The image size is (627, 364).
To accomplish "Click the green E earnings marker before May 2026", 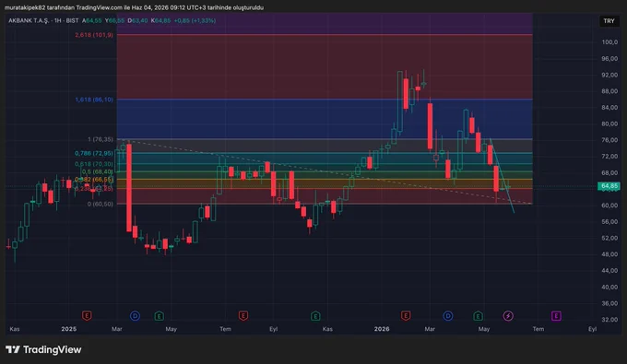I will 479,316.
